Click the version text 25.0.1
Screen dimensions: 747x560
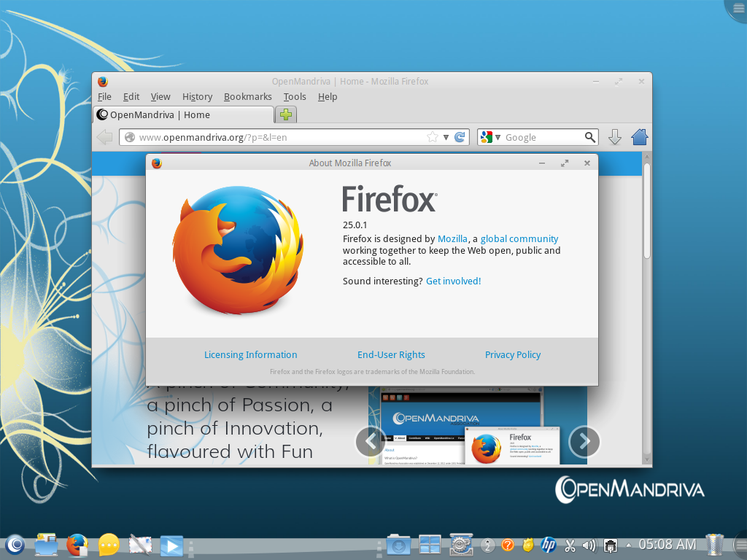[355, 225]
